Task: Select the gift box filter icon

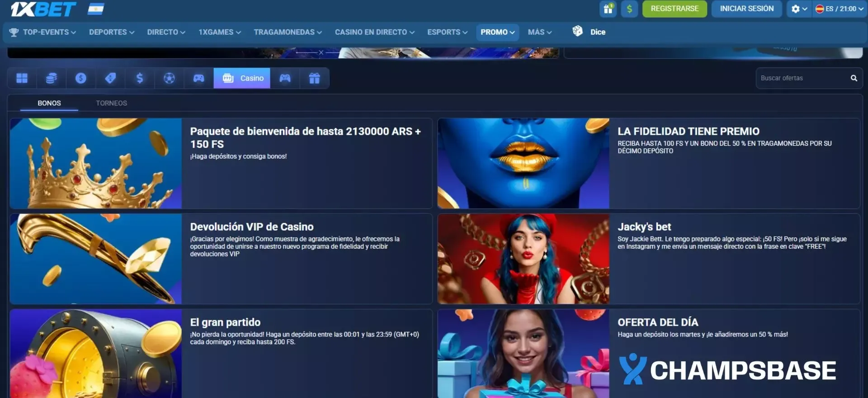Action: (x=314, y=78)
